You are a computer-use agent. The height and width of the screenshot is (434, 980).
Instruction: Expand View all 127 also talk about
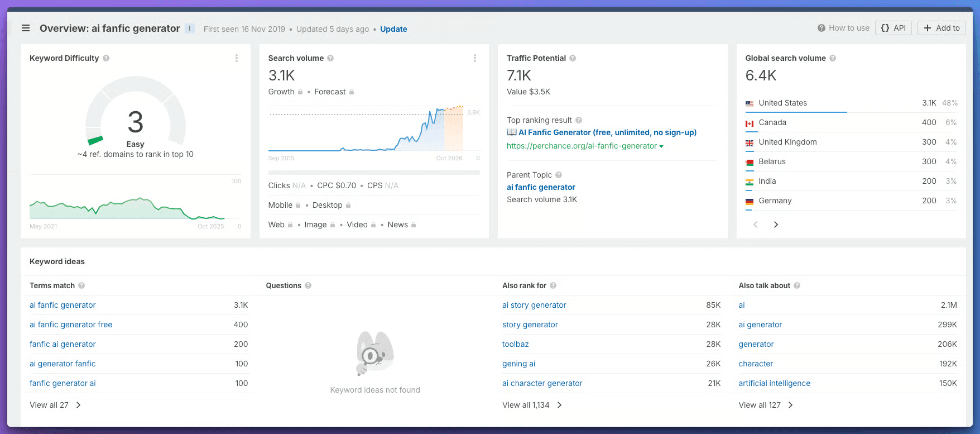click(x=765, y=405)
